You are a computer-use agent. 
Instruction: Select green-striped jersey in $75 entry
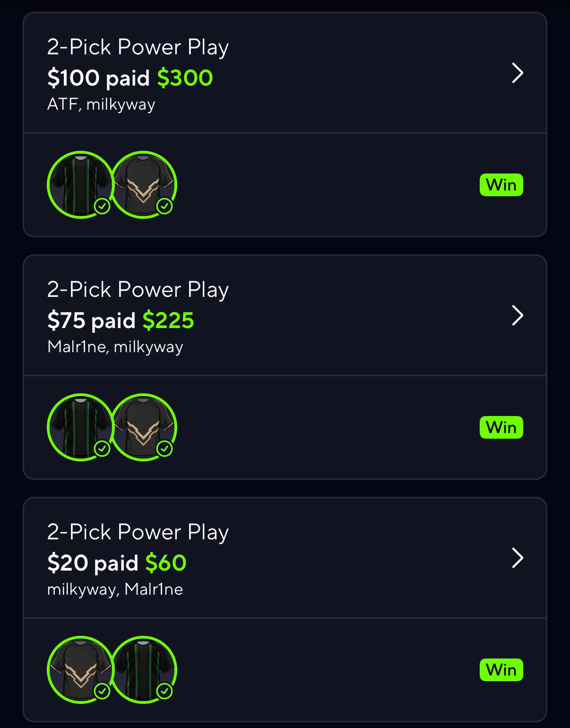[79, 427]
